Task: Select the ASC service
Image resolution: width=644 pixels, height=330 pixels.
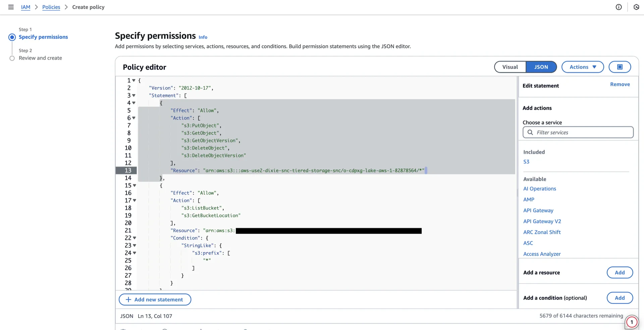Action: click(528, 243)
